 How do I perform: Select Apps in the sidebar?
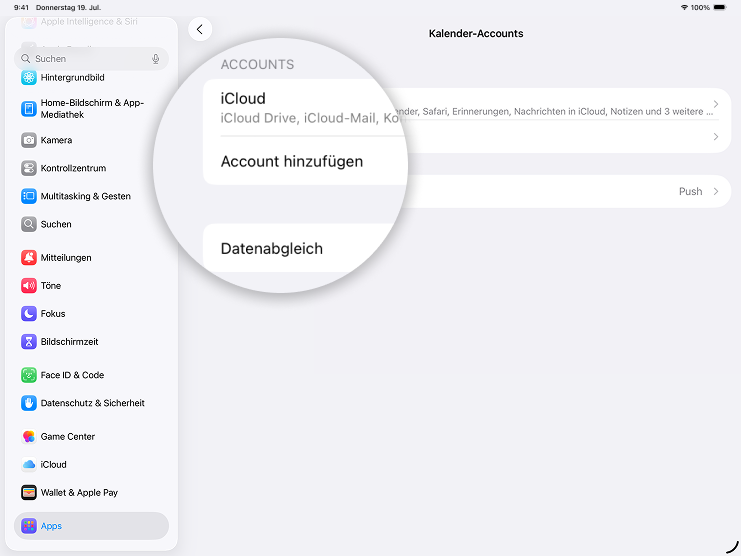[91, 526]
